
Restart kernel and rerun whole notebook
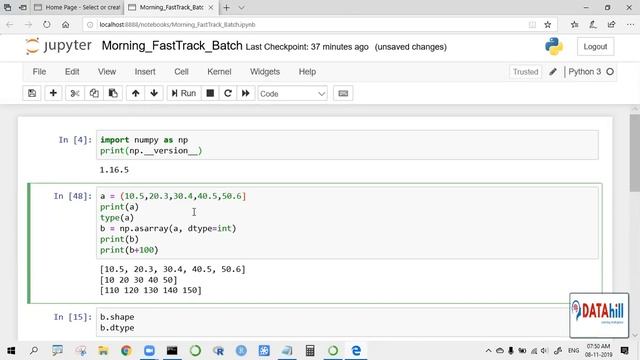pyautogui.click(x=246, y=93)
